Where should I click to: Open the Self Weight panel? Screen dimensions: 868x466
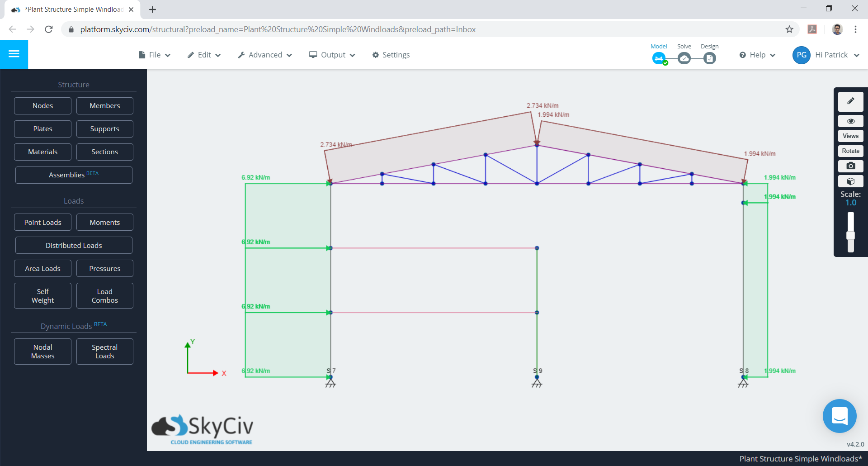coord(42,296)
